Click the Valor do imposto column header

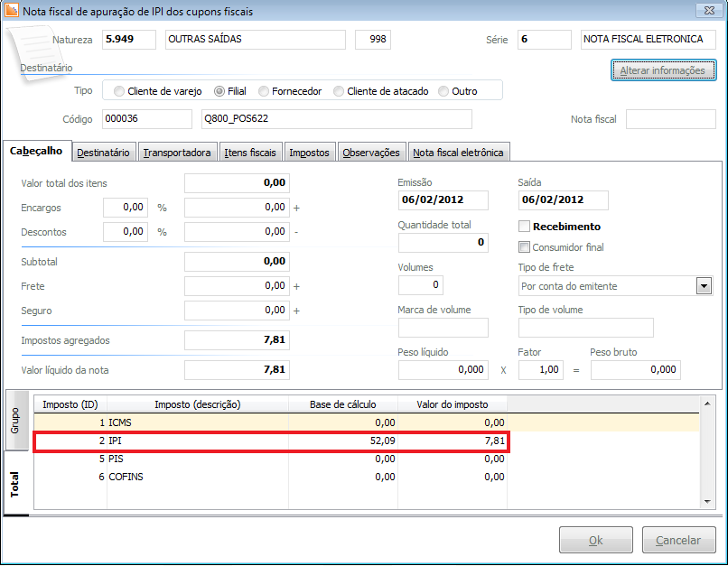pos(453,404)
